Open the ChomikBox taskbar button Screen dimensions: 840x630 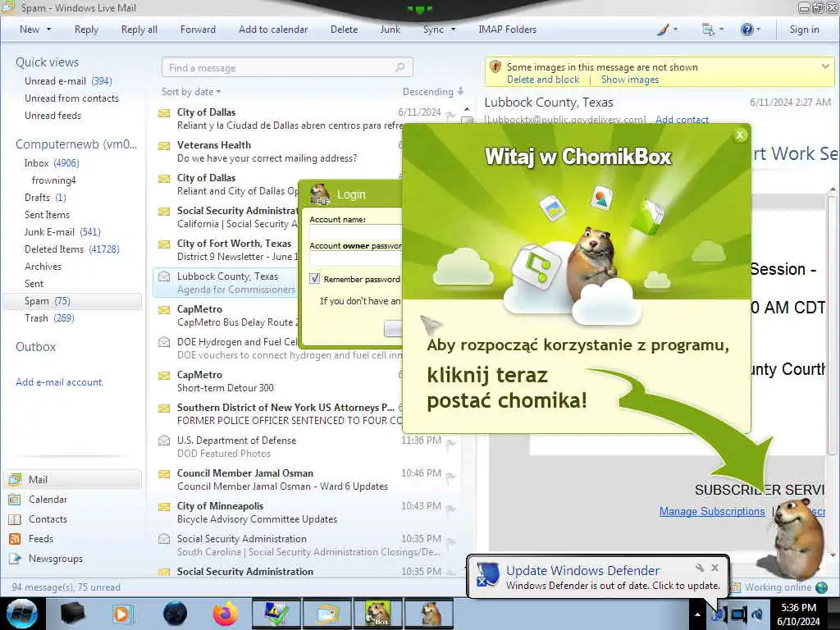378,614
